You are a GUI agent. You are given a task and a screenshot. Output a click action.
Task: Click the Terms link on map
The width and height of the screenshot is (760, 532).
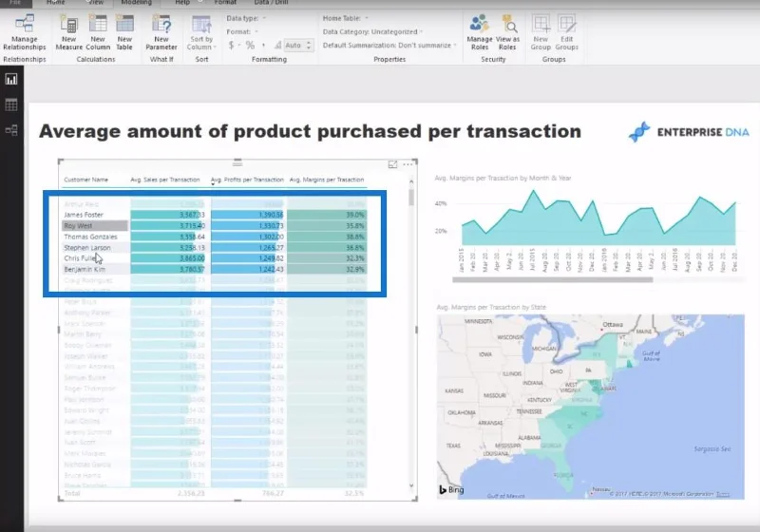[723, 494]
